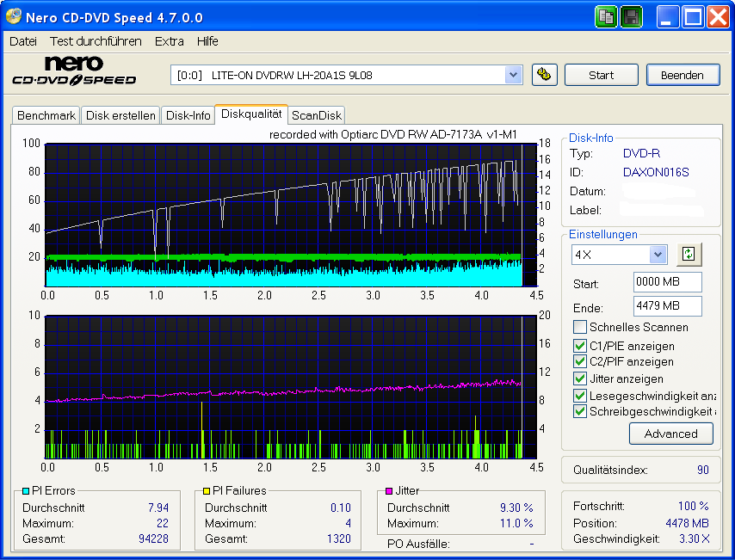
Task: Toggle Jitter anzeigen off
Action: 580,378
